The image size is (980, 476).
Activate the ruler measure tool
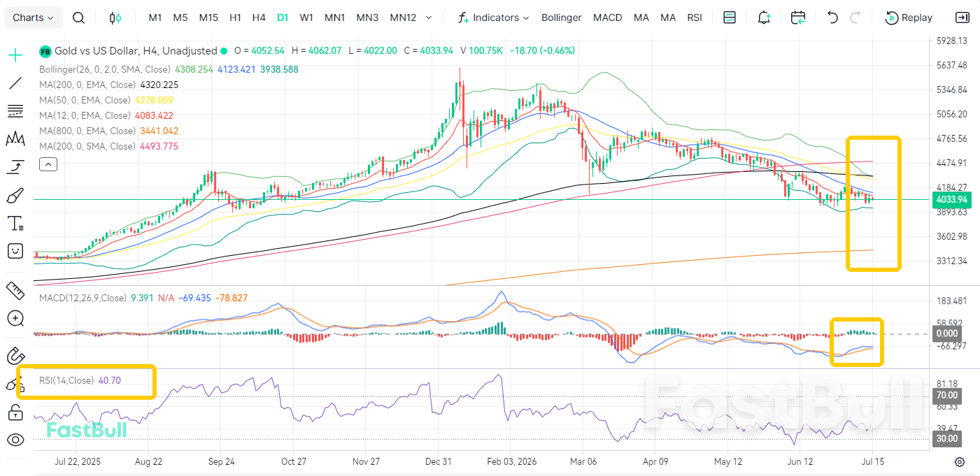point(15,289)
